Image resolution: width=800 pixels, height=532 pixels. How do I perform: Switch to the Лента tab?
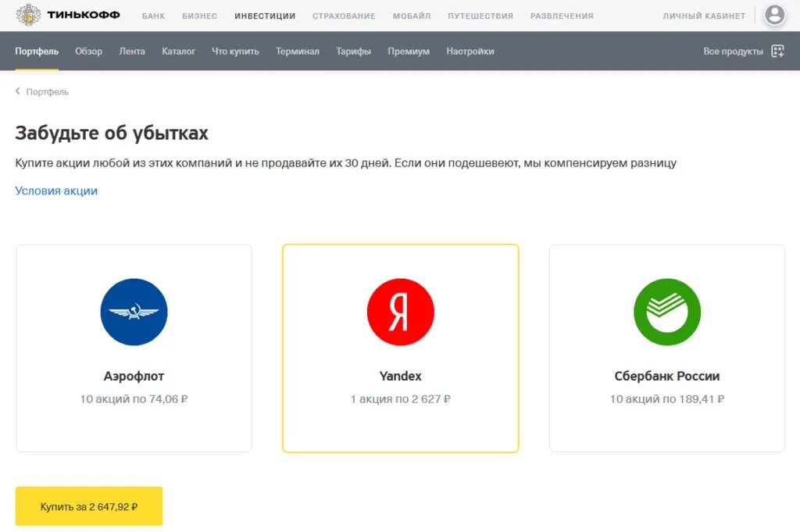click(x=132, y=51)
